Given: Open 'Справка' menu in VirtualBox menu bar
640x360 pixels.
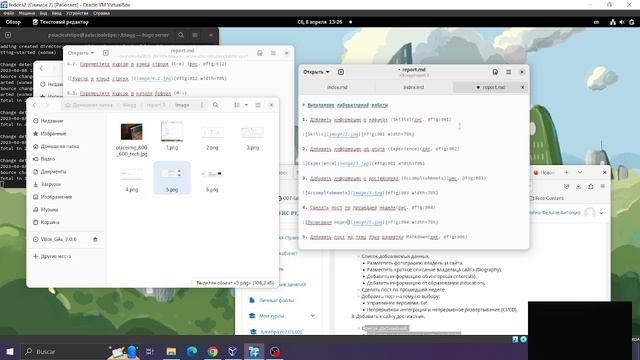Looking at the screenshot, I should pyautogui.click(x=101, y=13).
